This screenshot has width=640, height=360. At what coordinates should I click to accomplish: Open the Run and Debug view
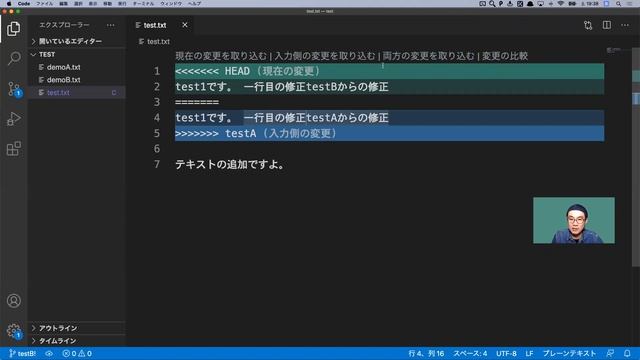(13, 119)
